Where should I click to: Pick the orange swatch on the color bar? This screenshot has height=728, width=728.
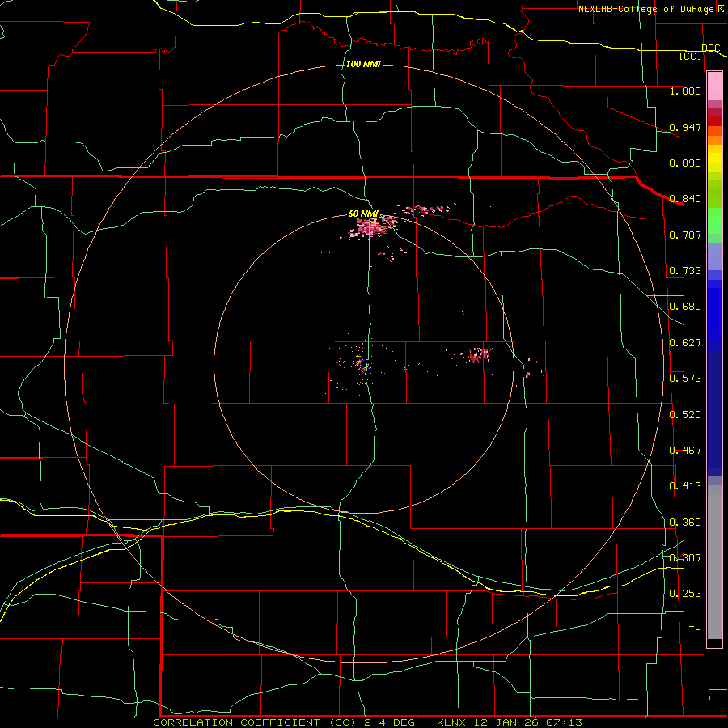click(714, 140)
